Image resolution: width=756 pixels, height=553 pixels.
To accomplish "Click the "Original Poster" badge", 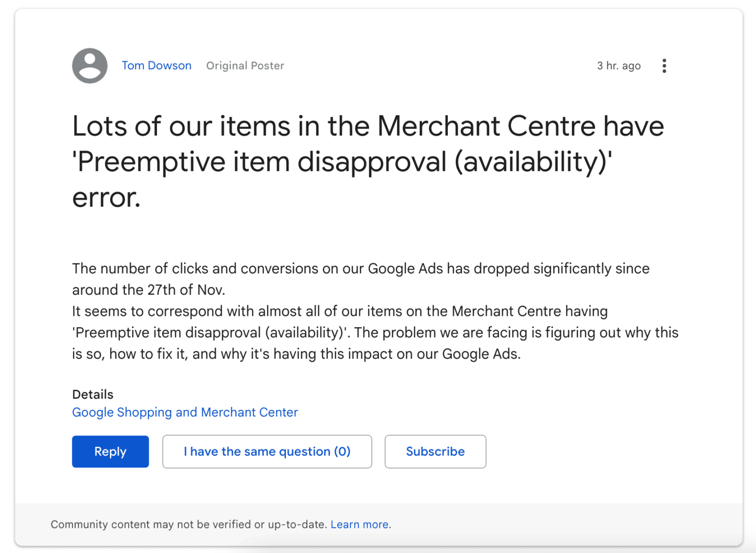I will coord(245,65).
